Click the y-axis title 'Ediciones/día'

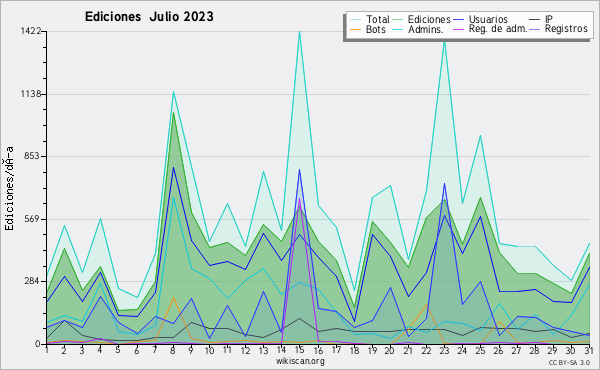(x=10, y=188)
